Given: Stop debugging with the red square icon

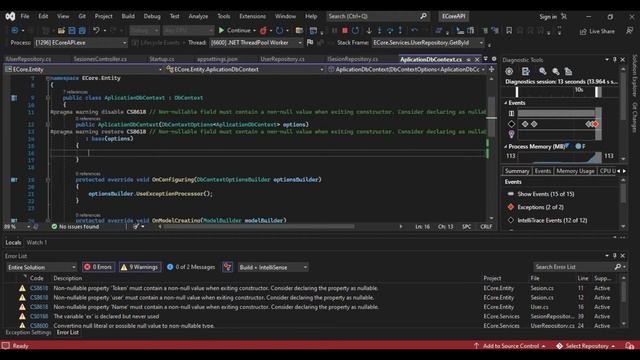Looking at the screenshot, I should coord(345,31).
